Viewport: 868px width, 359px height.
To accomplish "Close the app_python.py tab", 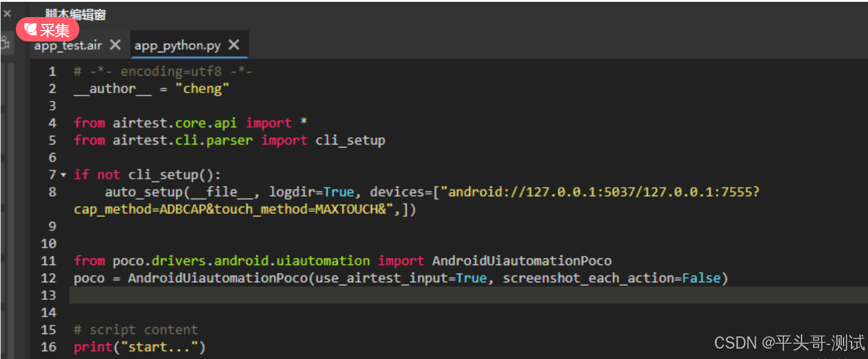I will (x=234, y=45).
